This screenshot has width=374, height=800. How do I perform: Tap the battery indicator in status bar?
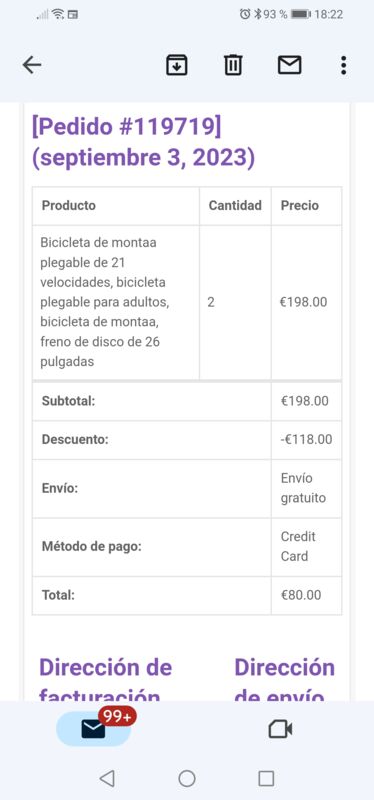[301, 14]
